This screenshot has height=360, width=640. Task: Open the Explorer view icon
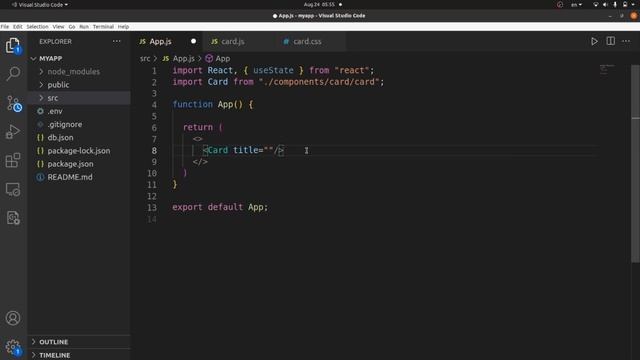[x=13, y=46]
